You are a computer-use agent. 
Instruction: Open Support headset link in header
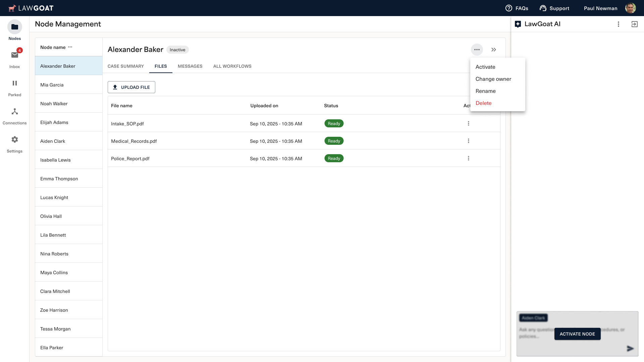point(543,8)
